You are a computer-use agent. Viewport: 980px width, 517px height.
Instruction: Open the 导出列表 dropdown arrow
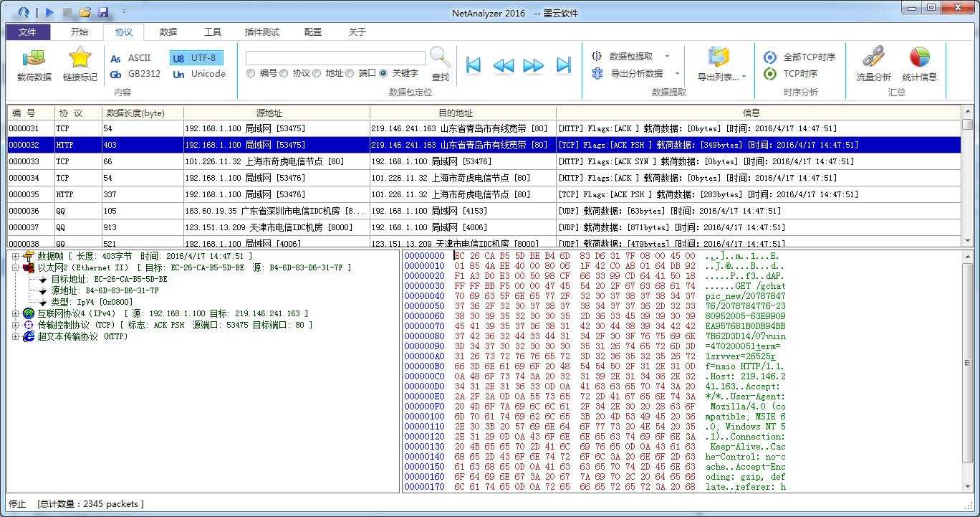[x=744, y=77]
